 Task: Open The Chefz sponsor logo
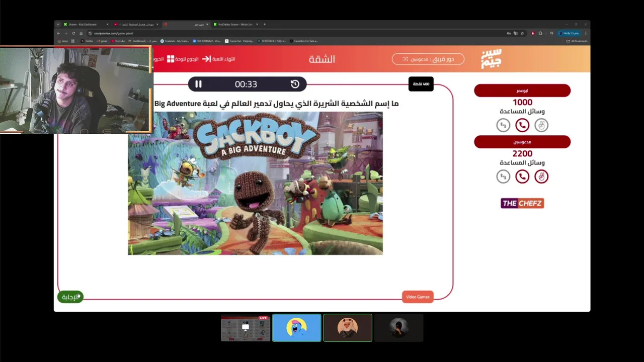522,203
